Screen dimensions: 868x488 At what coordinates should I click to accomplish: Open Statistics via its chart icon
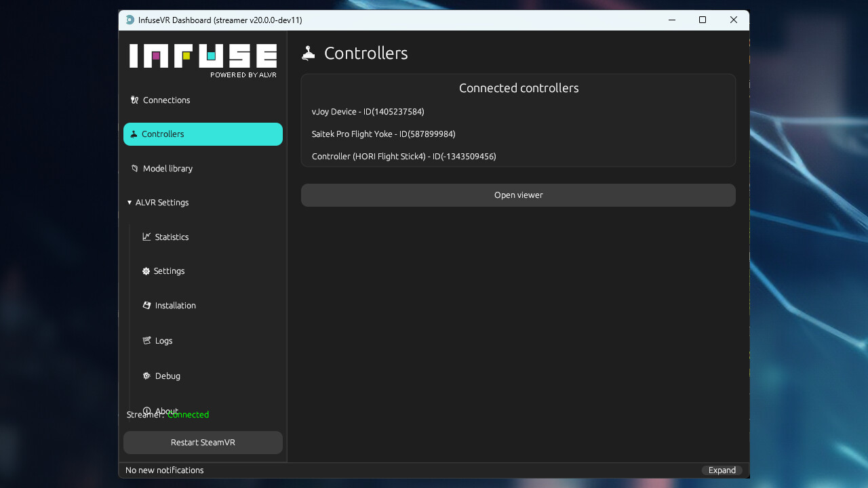point(146,237)
